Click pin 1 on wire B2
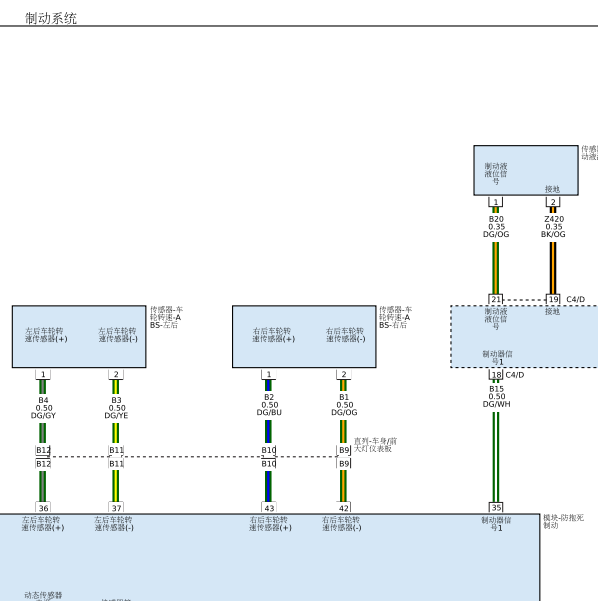 (x=269, y=374)
